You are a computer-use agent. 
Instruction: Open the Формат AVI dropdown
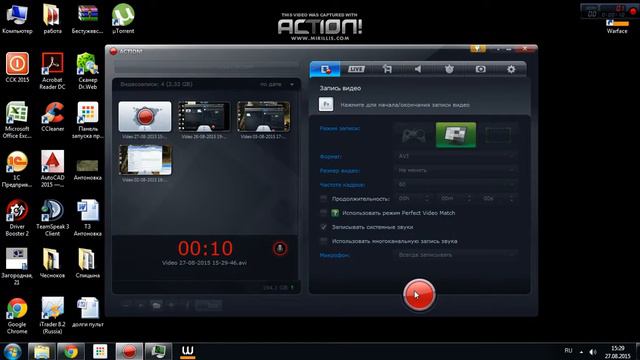click(x=456, y=156)
